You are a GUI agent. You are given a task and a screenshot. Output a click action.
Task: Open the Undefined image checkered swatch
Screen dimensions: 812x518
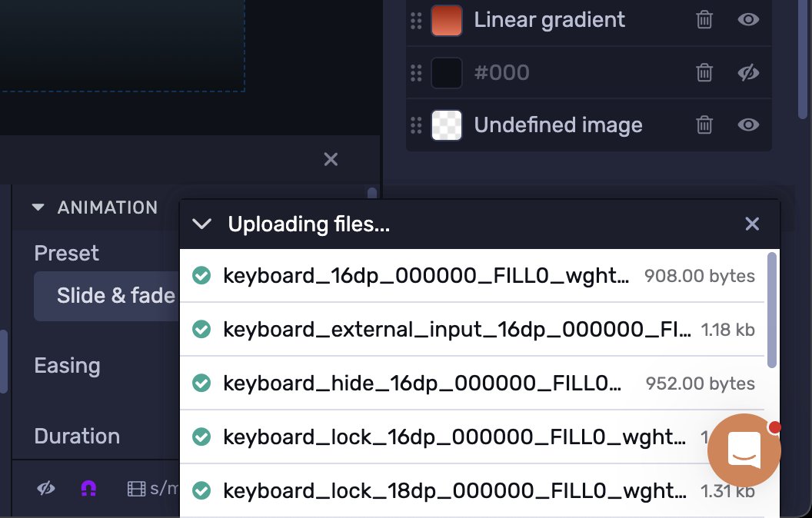tap(447, 125)
